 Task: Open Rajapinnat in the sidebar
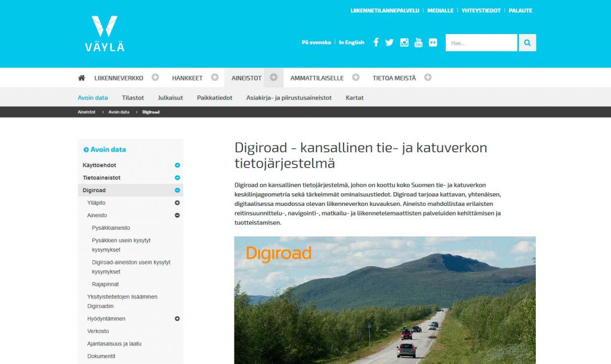click(105, 284)
